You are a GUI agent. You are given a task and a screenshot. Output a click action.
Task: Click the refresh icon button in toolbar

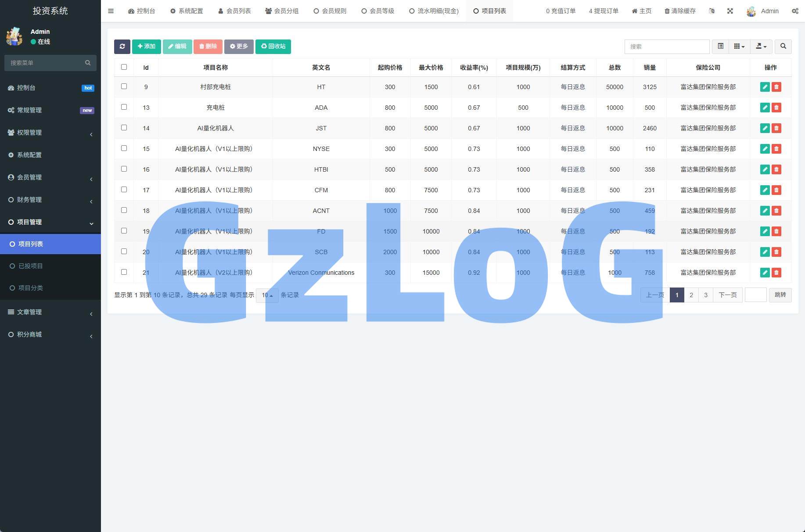122,47
